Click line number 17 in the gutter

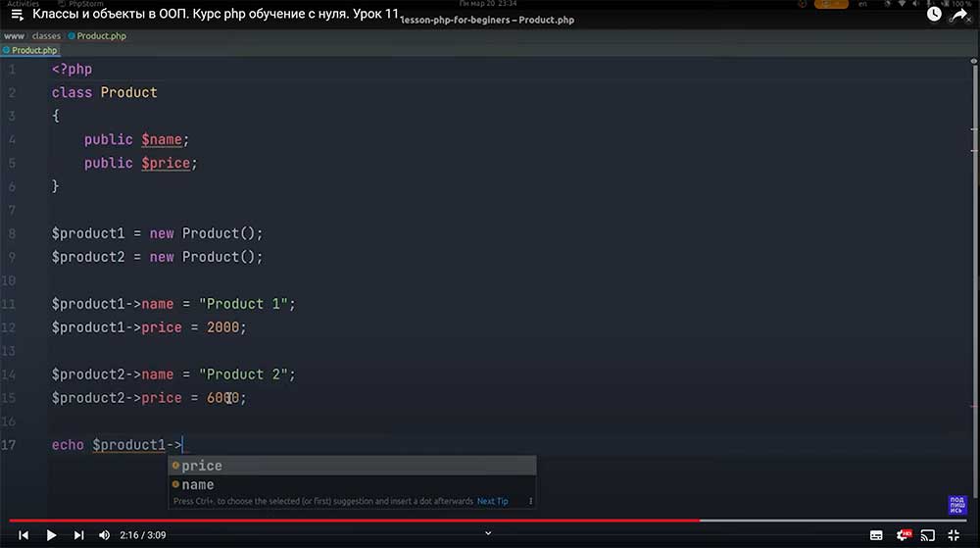[8, 445]
